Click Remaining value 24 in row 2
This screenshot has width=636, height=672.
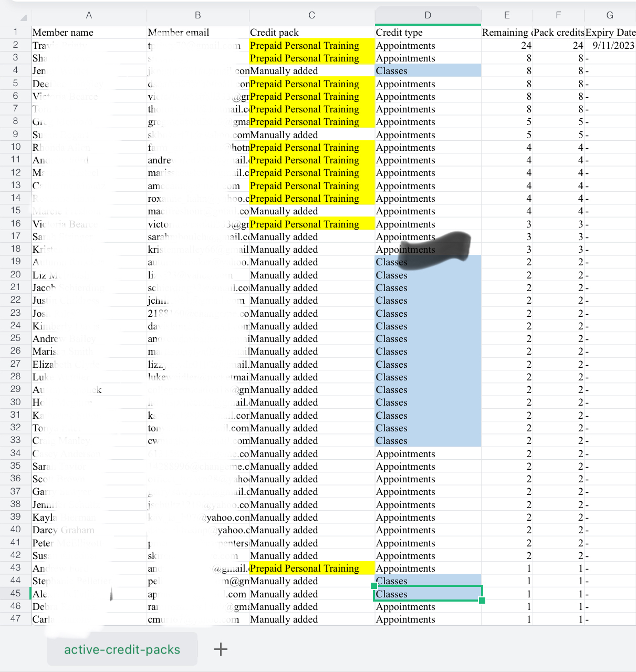tap(507, 45)
